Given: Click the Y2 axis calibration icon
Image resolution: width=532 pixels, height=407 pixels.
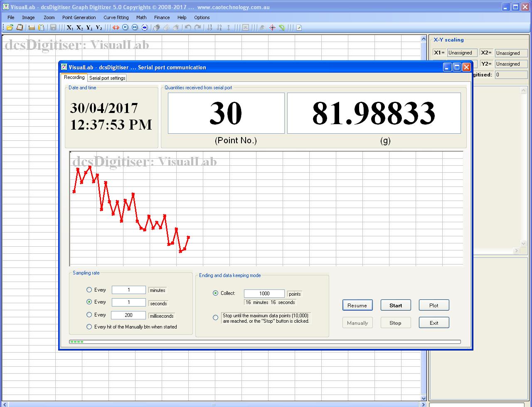Looking at the screenshot, I should (99, 27).
